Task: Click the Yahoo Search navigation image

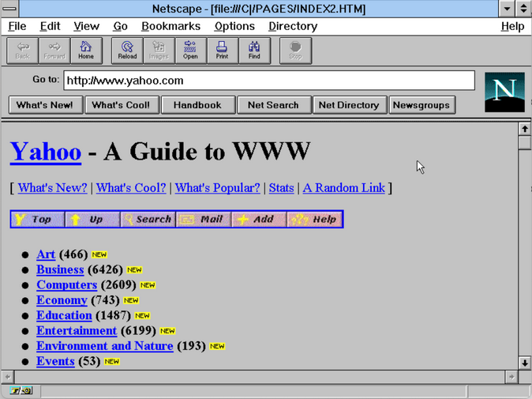Action: pos(148,219)
